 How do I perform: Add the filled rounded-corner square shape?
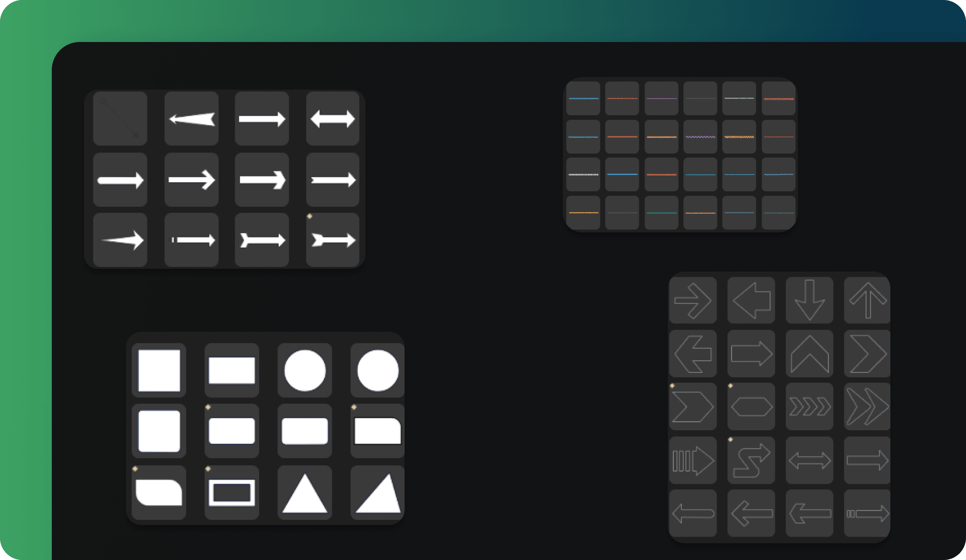[159, 431]
